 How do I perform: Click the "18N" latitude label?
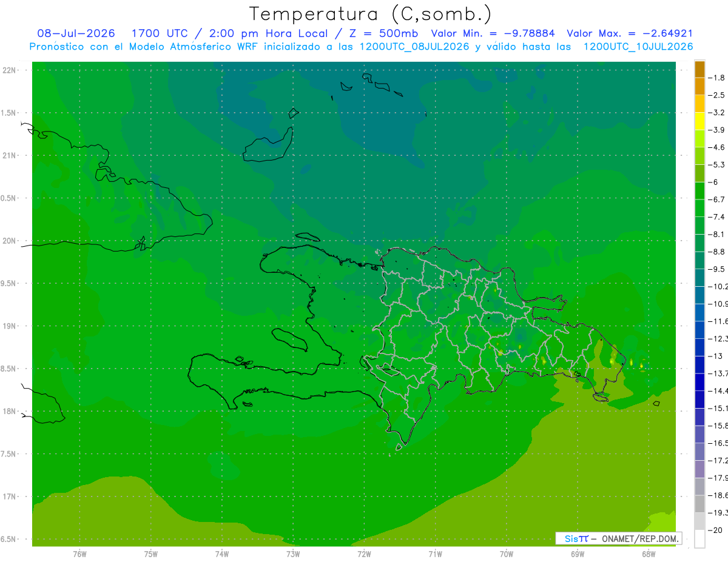pos(10,412)
